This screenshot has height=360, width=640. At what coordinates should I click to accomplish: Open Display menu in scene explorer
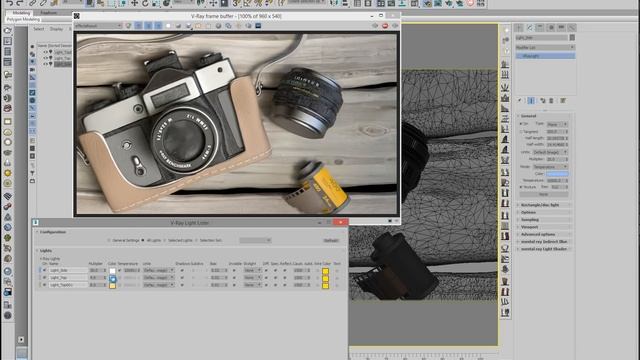(x=56, y=29)
